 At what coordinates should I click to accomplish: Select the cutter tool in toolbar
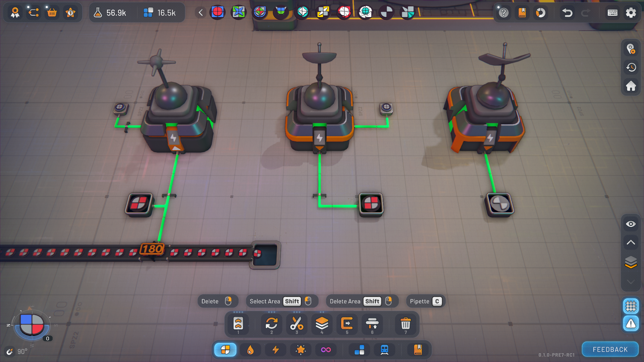(x=297, y=324)
